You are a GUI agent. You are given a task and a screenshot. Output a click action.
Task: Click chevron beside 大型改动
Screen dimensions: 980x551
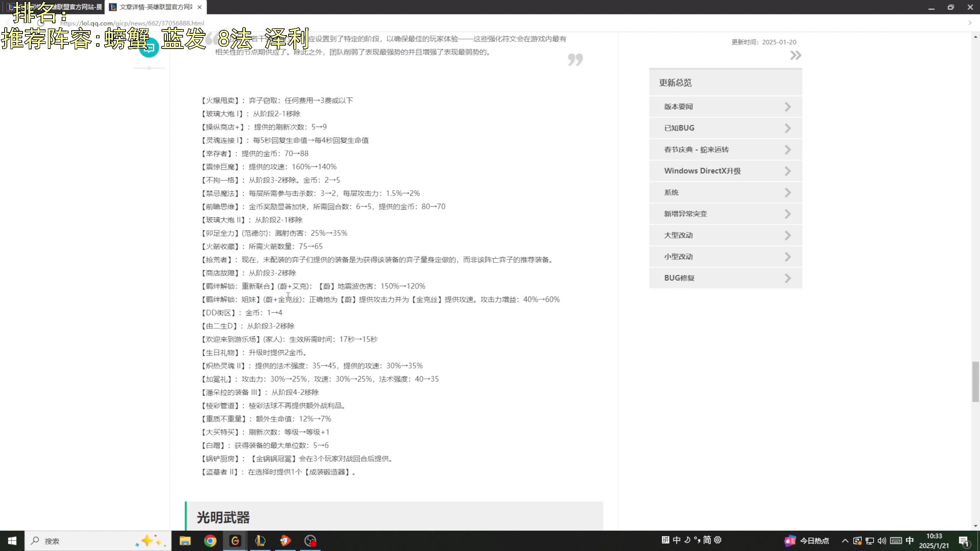[787, 235]
